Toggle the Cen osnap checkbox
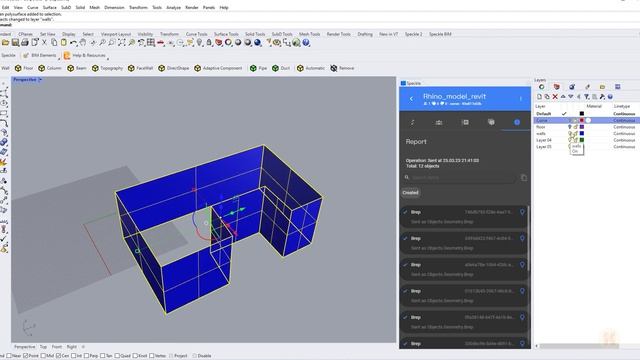The height and width of the screenshot is (360, 640). coord(58,356)
